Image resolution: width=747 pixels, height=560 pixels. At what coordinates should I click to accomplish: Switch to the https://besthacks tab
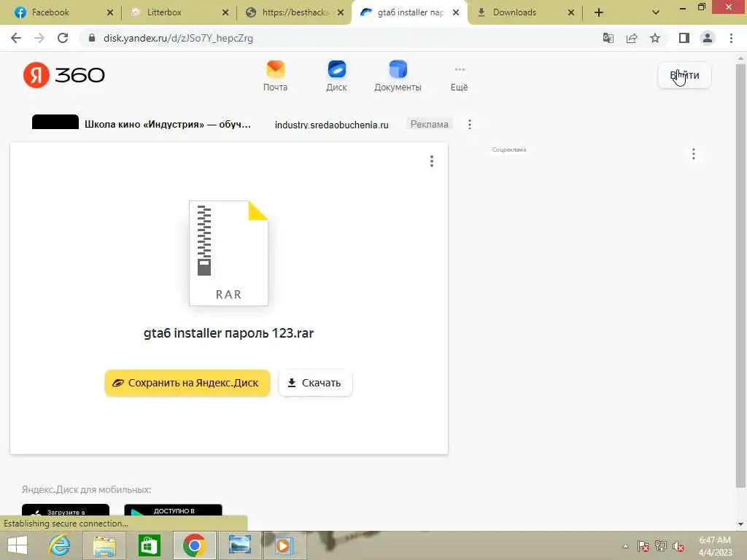[295, 12]
